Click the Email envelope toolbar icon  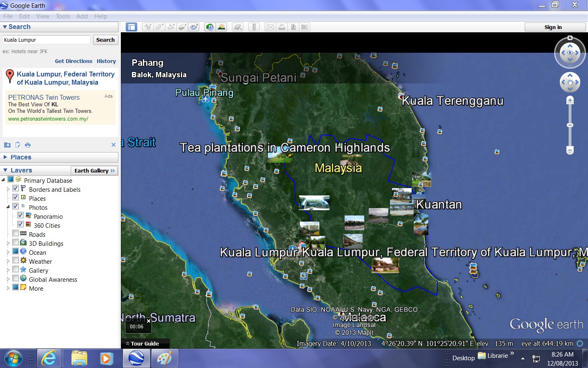click(x=270, y=27)
